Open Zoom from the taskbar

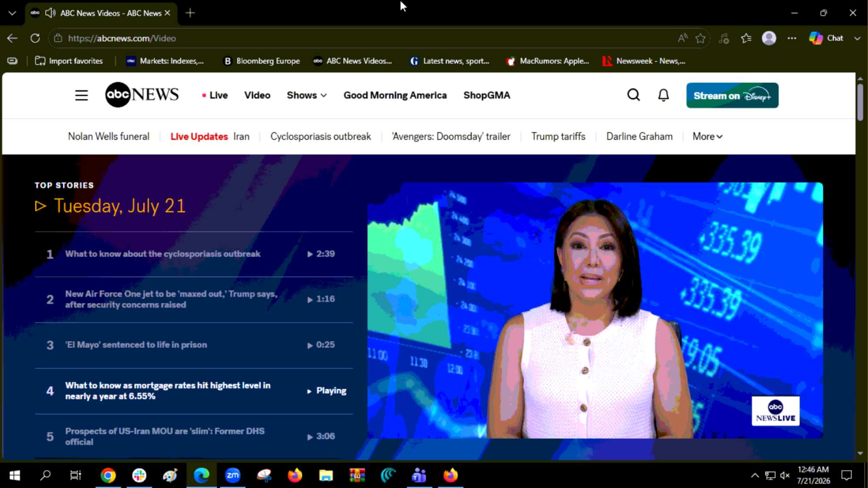233,475
